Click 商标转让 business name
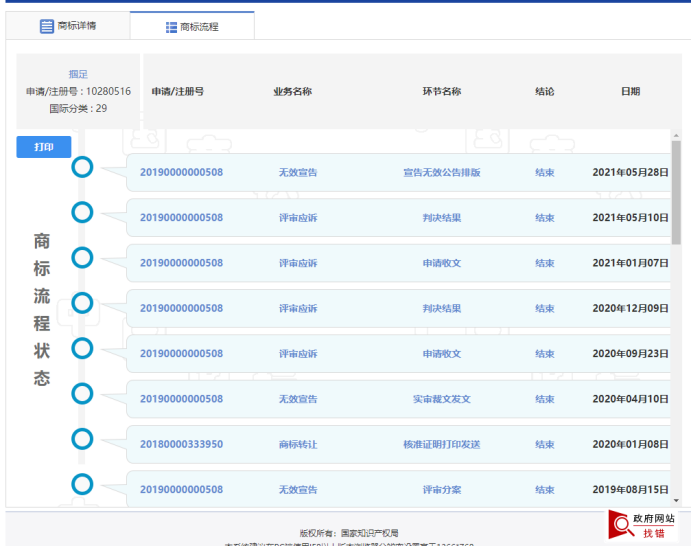The width and height of the screenshot is (692, 546). [x=298, y=444]
